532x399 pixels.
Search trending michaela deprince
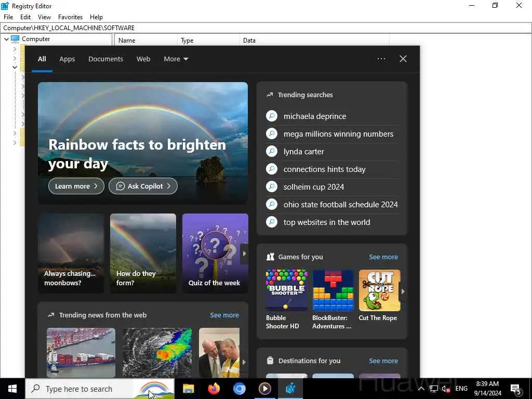pyautogui.click(x=314, y=116)
